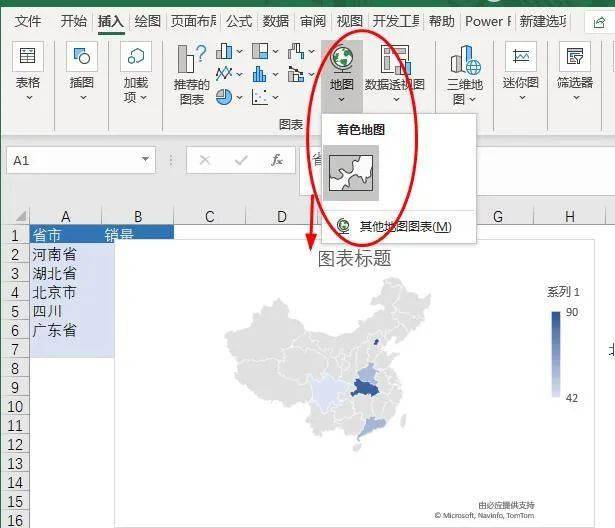Open the 文件 tab
Screen dimensions: 615x528
coord(27,21)
